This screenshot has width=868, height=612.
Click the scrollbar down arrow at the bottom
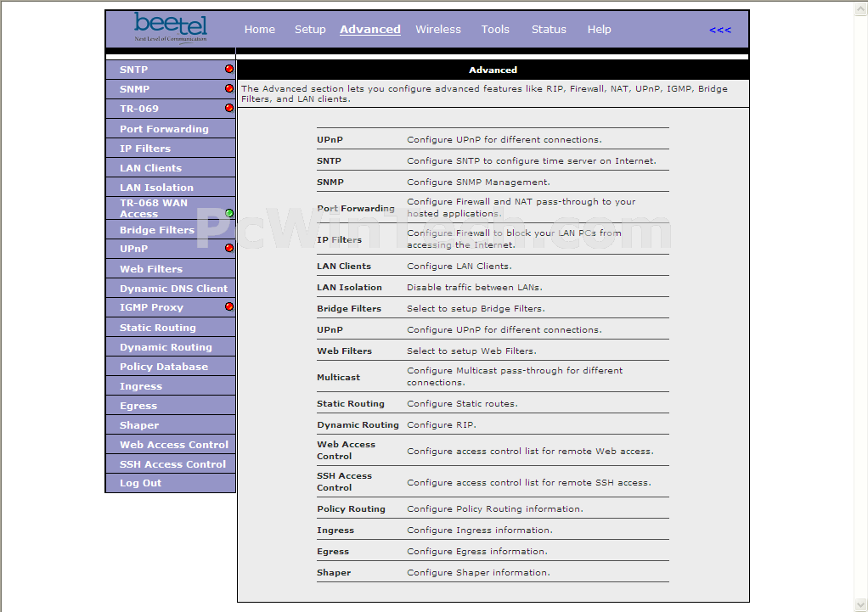tap(861, 604)
